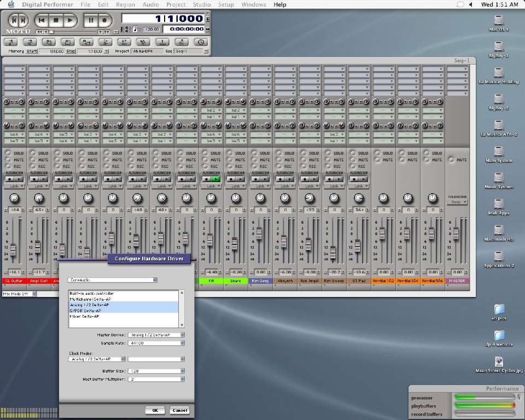
Task: Select the Music System drive icon
Action: (499, 178)
